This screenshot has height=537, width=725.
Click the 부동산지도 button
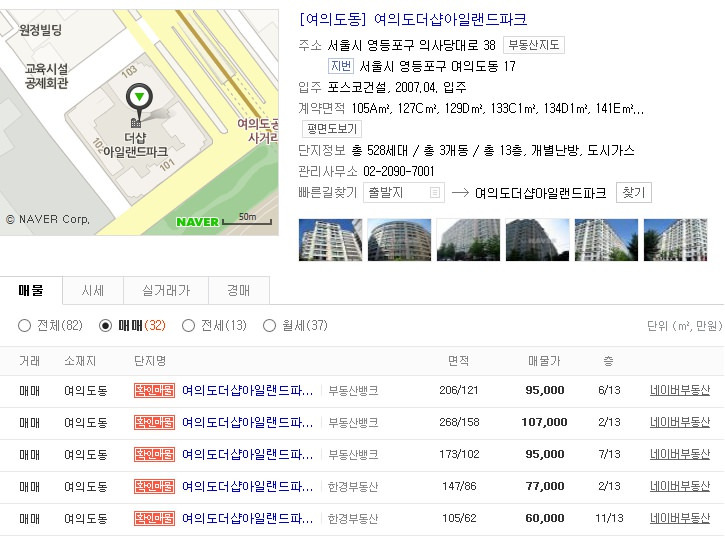pos(534,45)
